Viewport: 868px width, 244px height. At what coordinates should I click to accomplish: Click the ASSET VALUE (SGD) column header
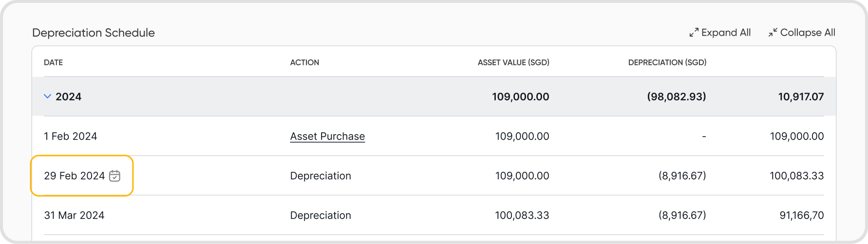coord(513,62)
